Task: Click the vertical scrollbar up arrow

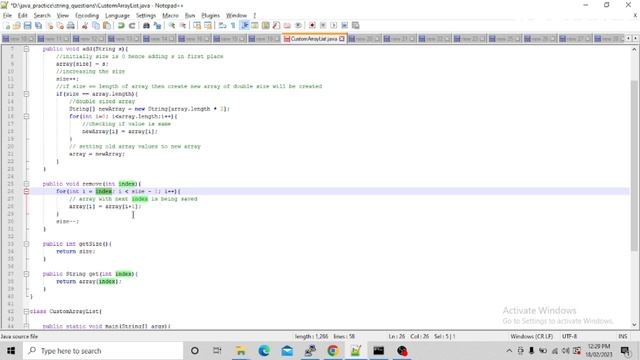Action: click(x=634, y=49)
